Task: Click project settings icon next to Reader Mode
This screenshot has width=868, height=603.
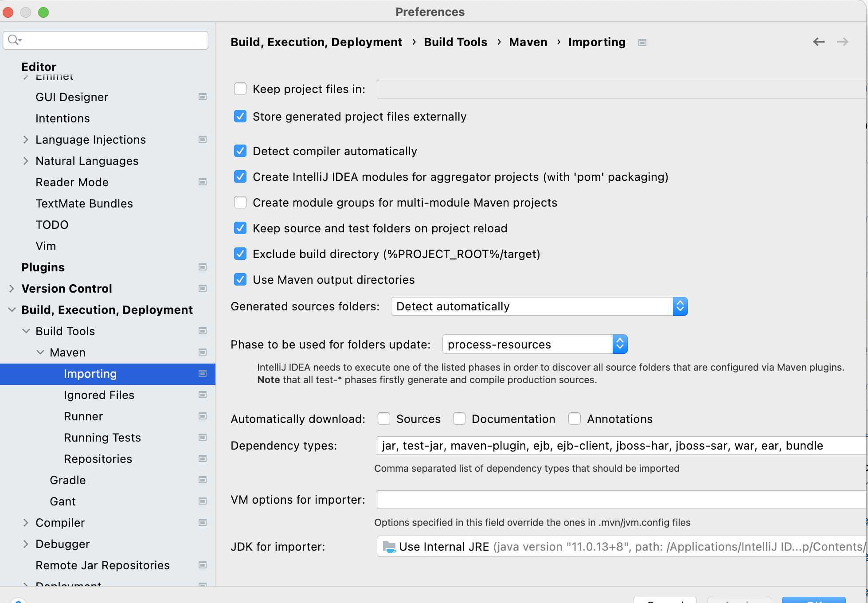Action: [203, 182]
